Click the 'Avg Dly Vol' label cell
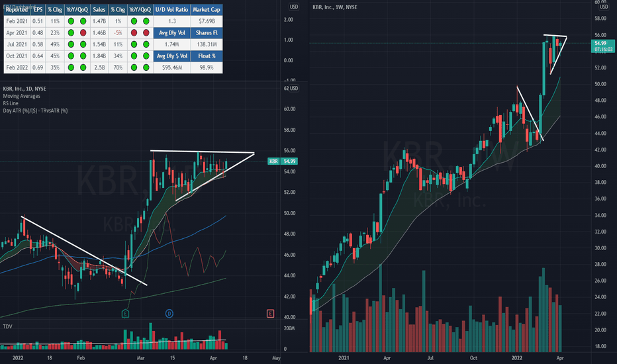Screen dimensions: 617x364 pos(172,33)
